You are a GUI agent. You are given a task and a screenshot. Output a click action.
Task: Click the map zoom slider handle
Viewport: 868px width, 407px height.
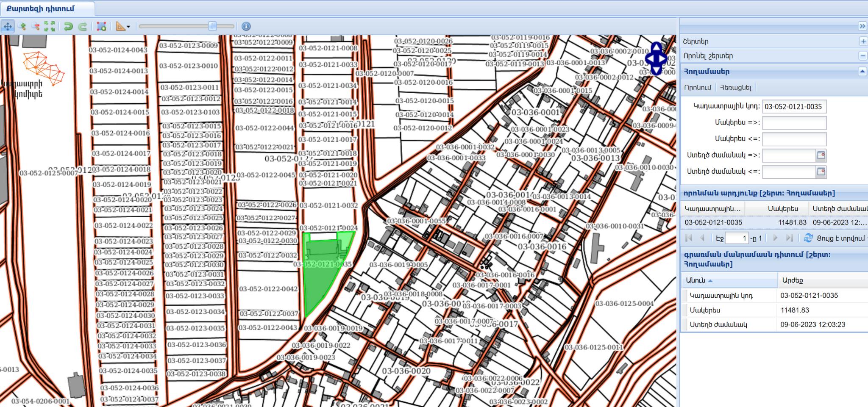212,26
